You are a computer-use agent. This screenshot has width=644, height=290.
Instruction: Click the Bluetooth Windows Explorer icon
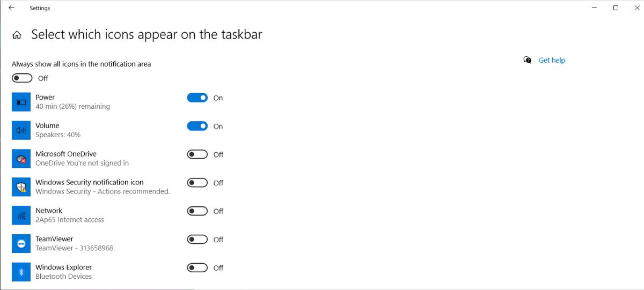[x=21, y=272]
